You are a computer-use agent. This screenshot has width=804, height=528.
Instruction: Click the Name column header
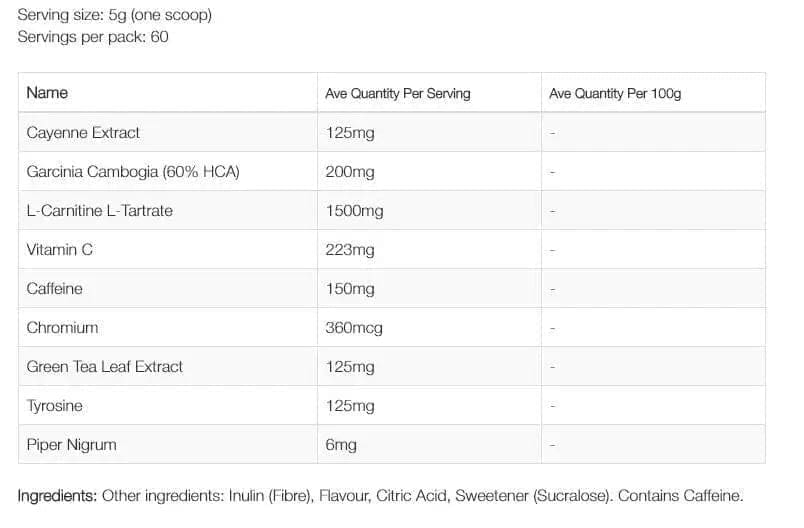[x=47, y=93]
